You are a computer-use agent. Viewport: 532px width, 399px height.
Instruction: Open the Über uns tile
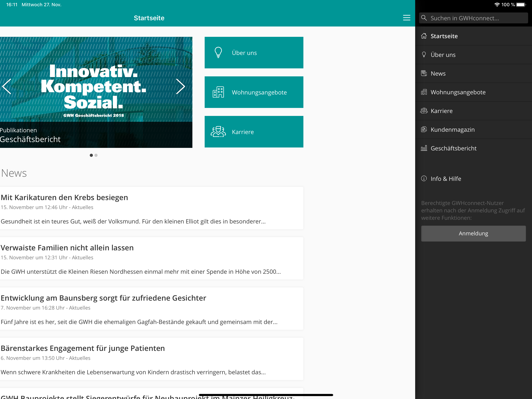tap(254, 52)
